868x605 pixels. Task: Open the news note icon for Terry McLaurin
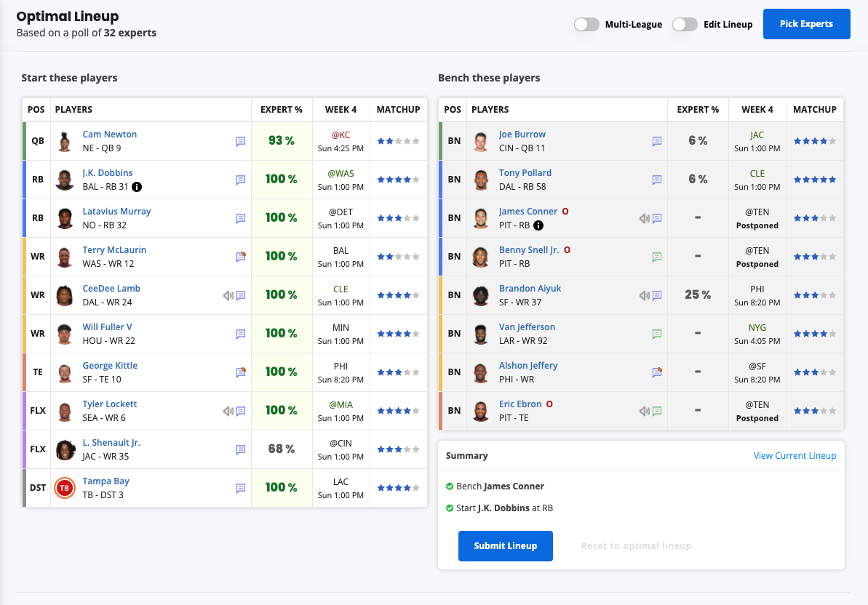241,257
